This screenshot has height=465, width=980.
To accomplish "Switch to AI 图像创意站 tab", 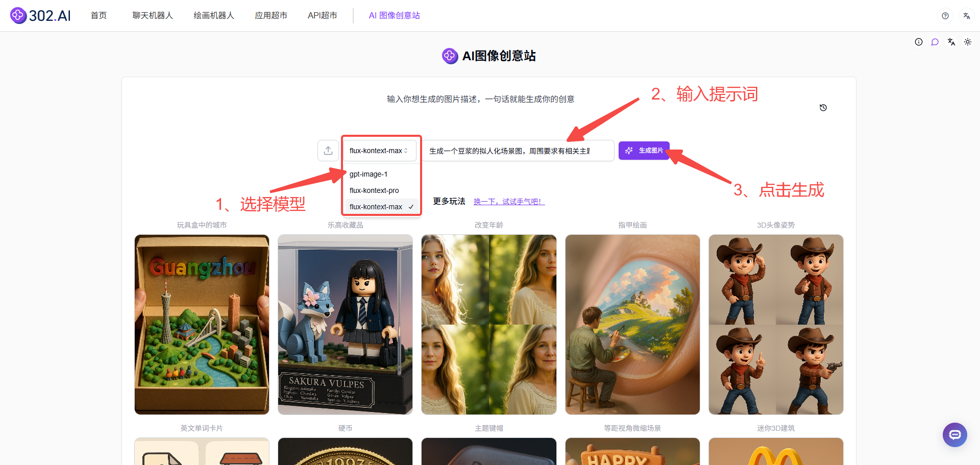I will pyautogui.click(x=394, y=16).
